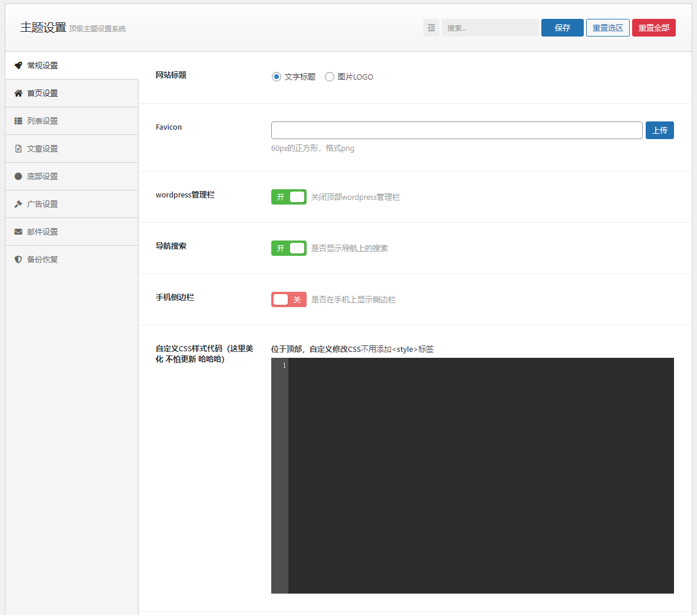697x616 pixels.
Task: Toggle the wordpress管理栏 switch
Action: [x=288, y=197]
